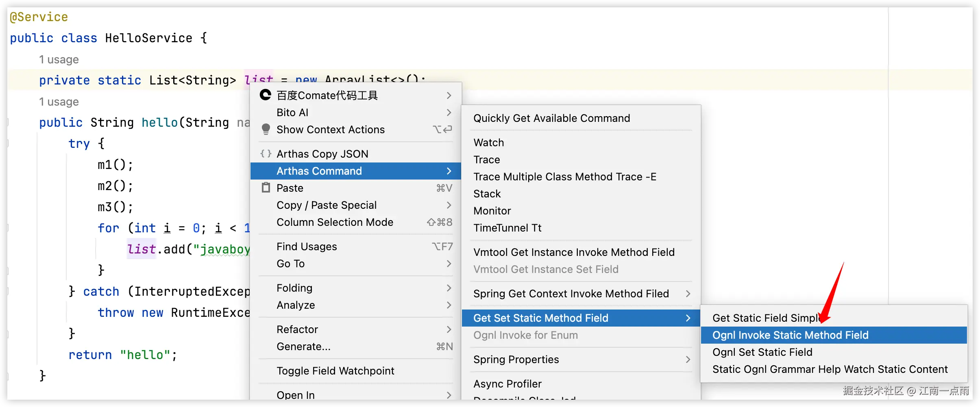Screen dimensions: 980x407
Task: Open Static Ognl Grammar Help Watch Static Content
Action: point(830,369)
